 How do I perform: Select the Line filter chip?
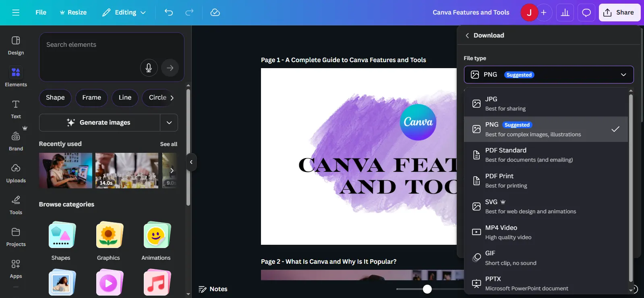[x=125, y=98]
